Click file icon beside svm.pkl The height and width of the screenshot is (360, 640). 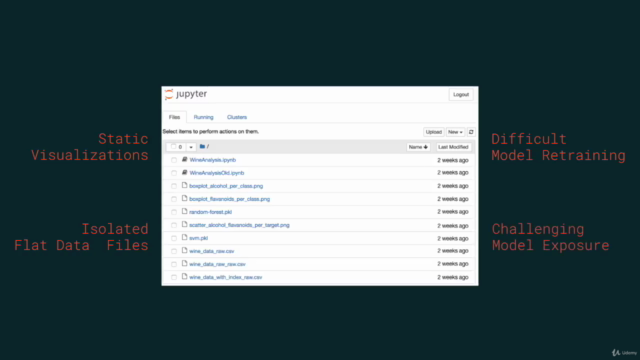(x=184, y=238)
